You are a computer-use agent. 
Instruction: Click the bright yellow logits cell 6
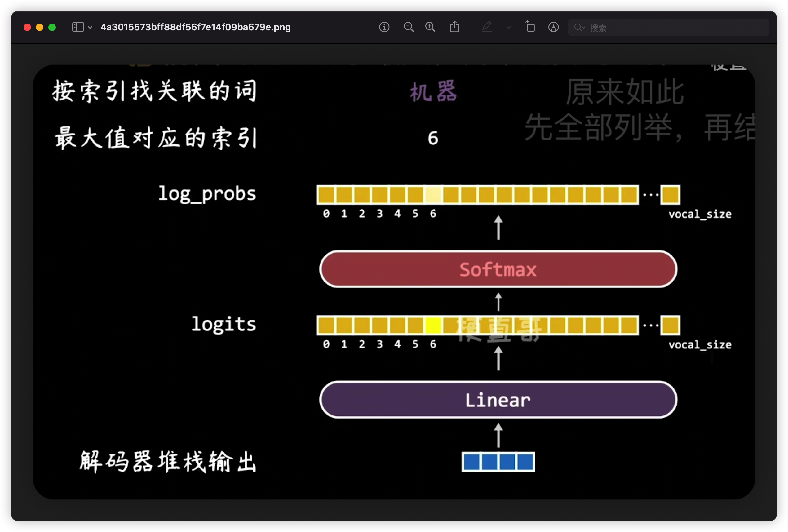[x=433, y=325]
